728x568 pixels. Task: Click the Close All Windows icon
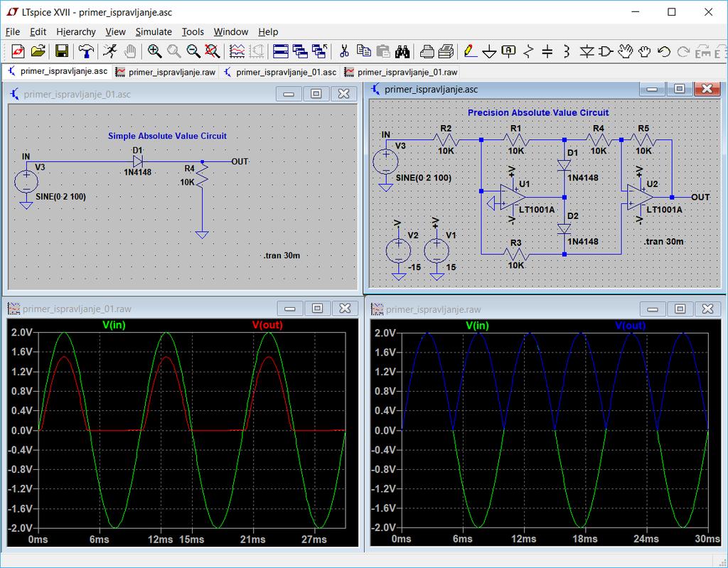319,51
